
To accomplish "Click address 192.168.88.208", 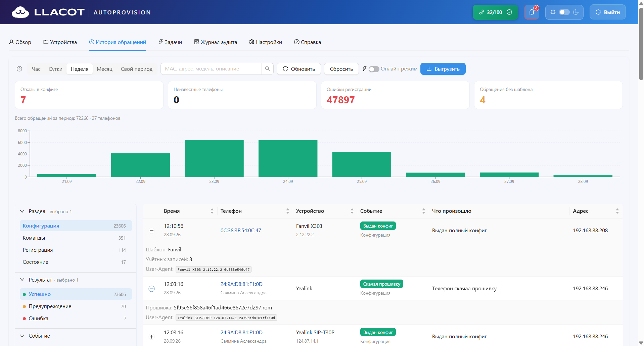I will click(590, 231).
